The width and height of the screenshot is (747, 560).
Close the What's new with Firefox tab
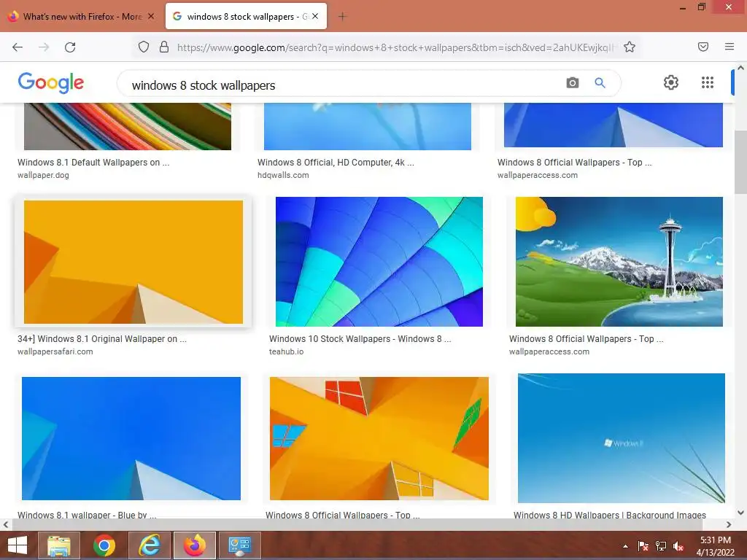click(x=151, y=16)
